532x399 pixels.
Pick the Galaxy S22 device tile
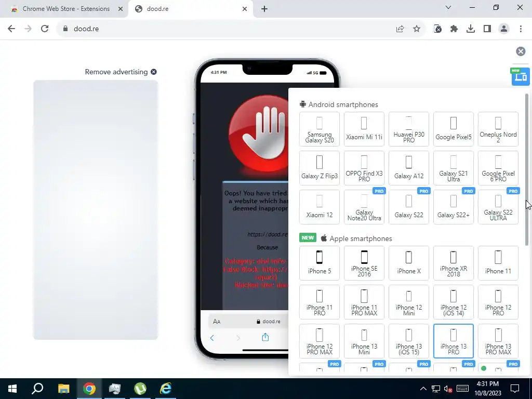[x=409, y=207]
